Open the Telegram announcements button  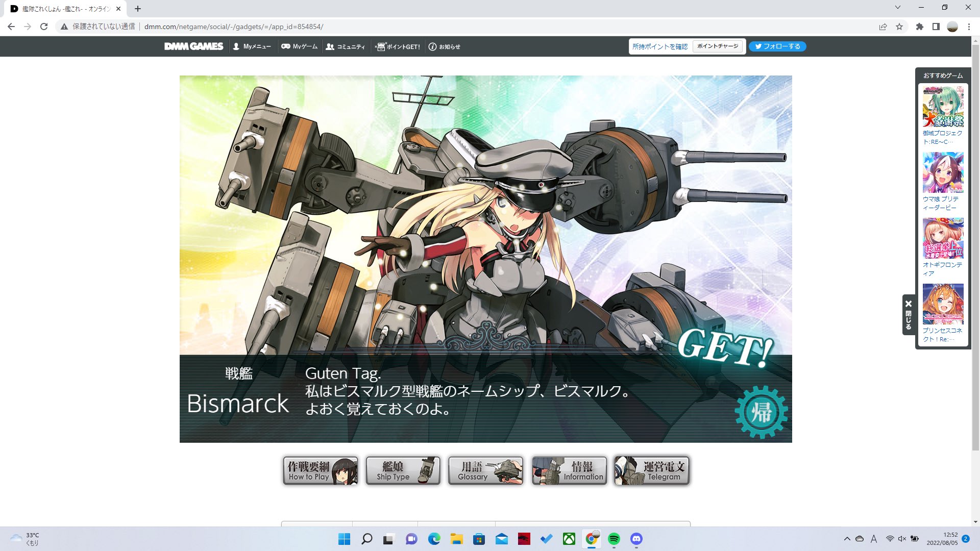[652, 470]
